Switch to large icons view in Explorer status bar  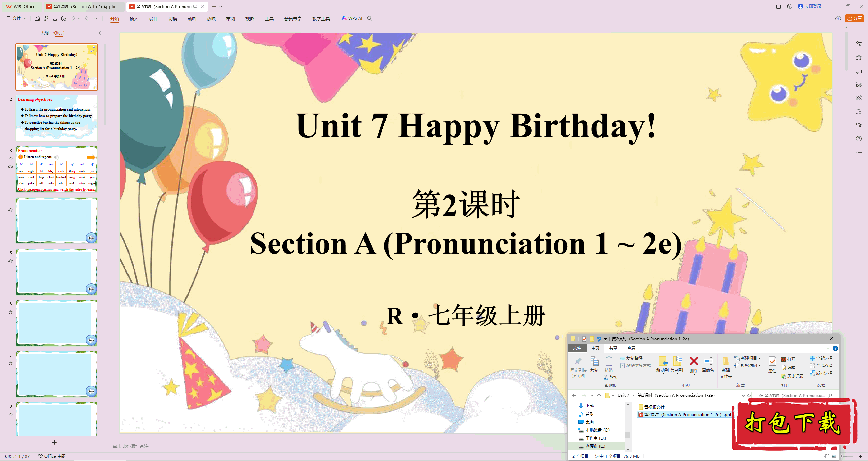point(834,456)
